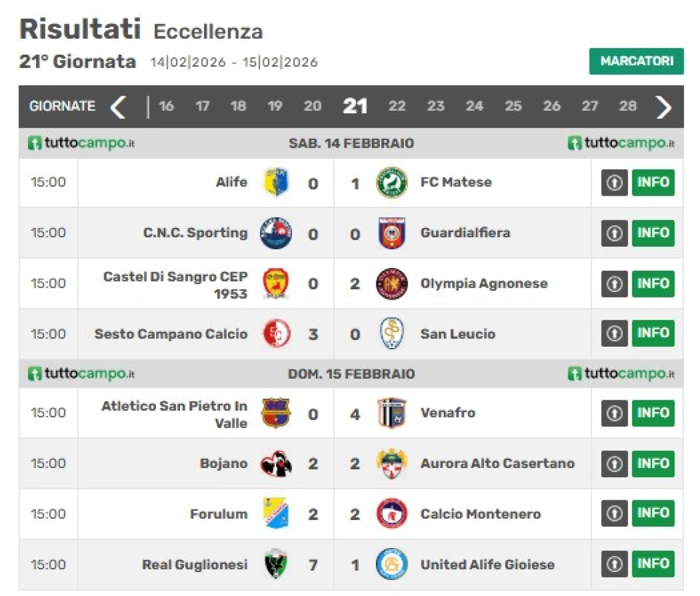Open the MARCATORI scorers page

point(636,61)
